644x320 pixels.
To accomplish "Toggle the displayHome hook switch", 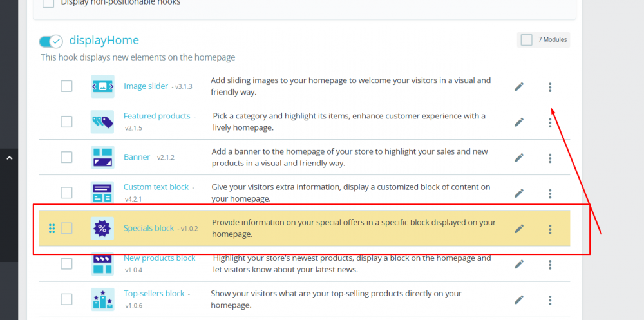I will 50,41.
